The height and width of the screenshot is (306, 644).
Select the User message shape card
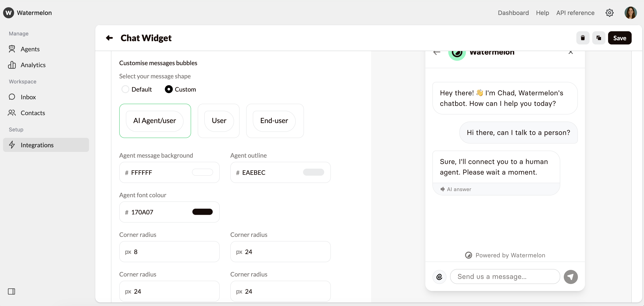218,121
